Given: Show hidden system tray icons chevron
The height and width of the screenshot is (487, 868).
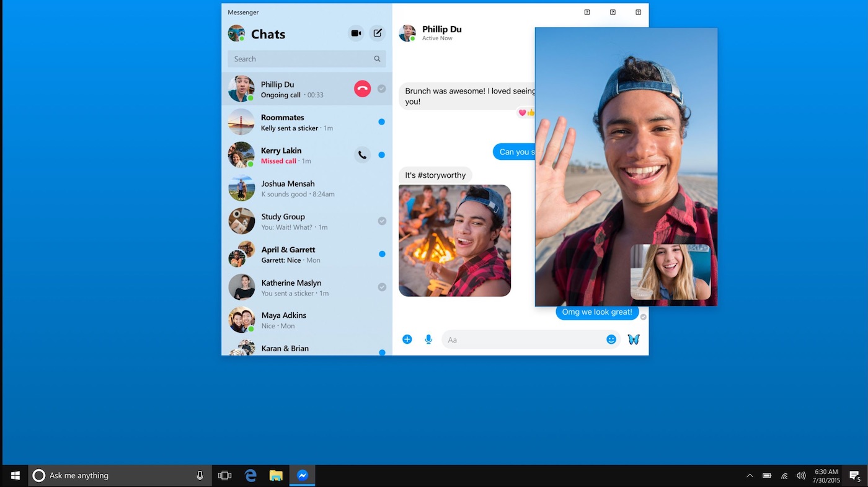Looking at the screenshot, I should pyautogui.click(x=750, y=476).
